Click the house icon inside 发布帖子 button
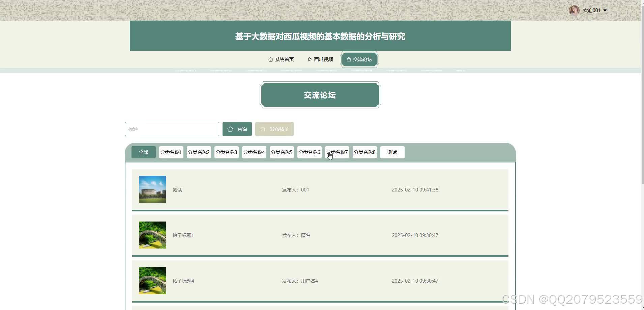644x310 pixels. pyautogui.click(x=263, y=129)
